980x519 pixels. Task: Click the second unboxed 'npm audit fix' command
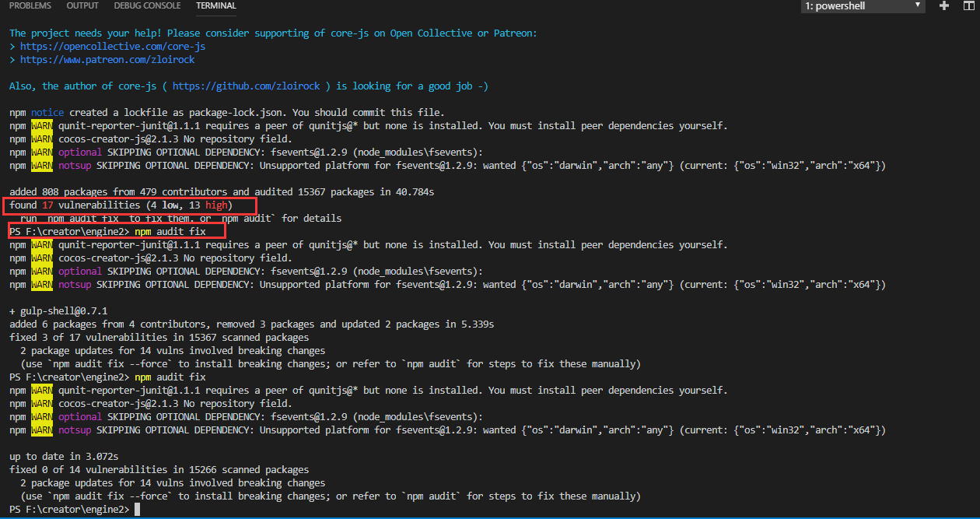pos(170,377)
